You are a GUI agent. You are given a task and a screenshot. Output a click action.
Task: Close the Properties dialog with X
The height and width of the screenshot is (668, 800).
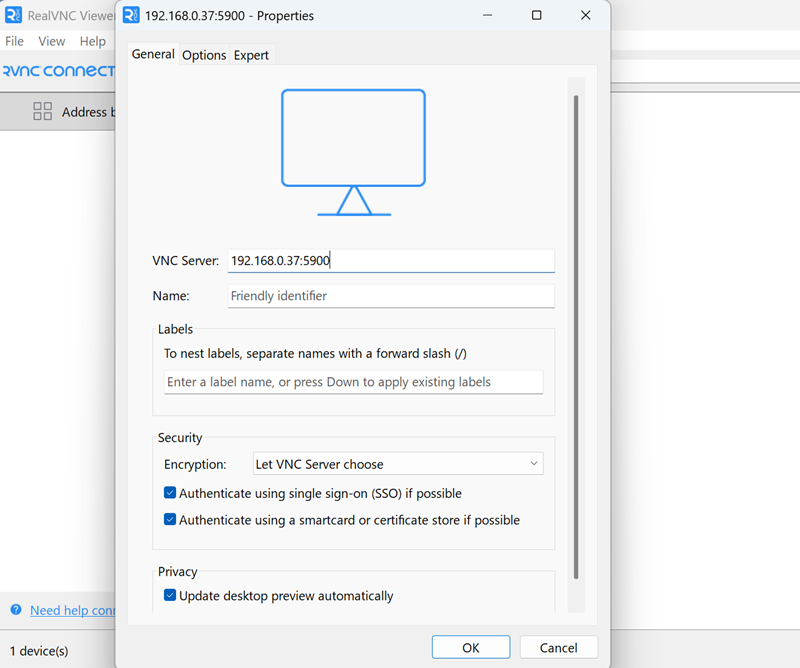point(586,15)
